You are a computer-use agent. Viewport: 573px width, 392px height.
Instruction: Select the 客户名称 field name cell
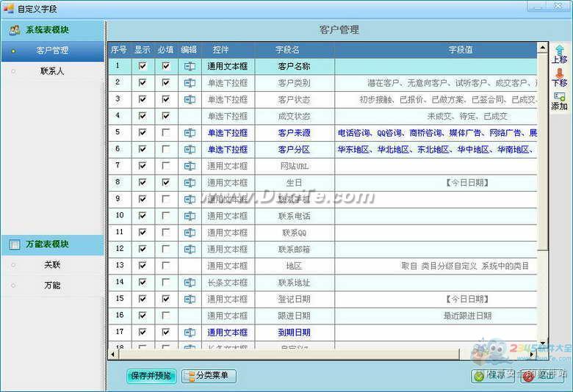coord(294,66)
